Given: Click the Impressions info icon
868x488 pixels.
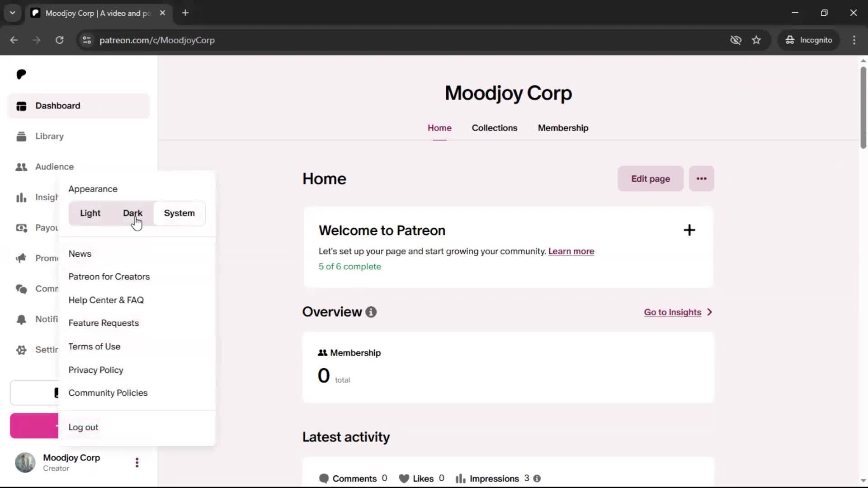Looking at the screenshot, I should [x=537, y=479].
